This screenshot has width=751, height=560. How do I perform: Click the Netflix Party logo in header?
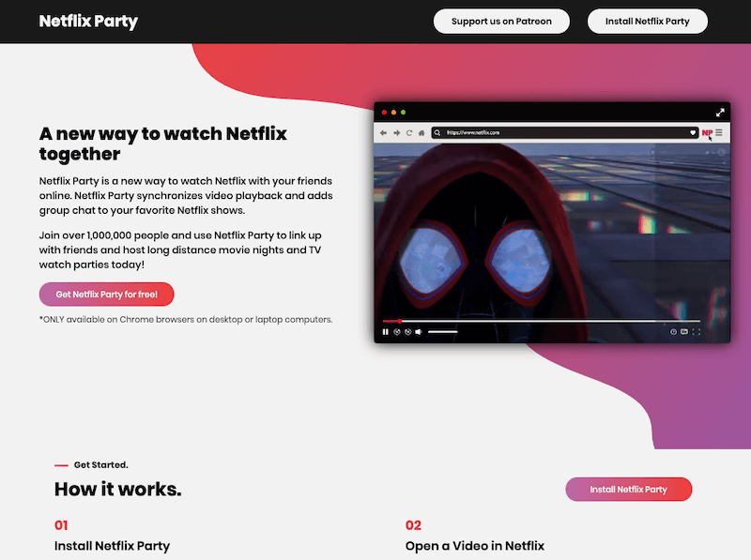(88, 21)
